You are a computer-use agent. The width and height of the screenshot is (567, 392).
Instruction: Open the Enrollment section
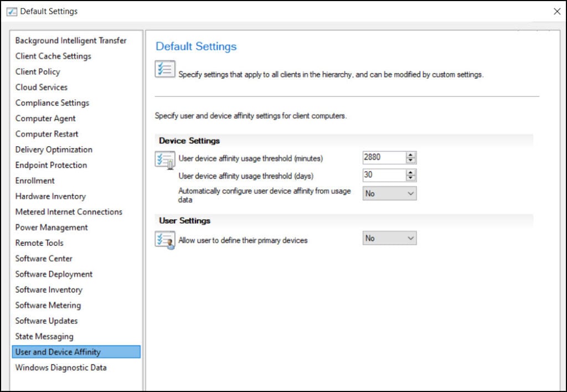pos(35,180)
